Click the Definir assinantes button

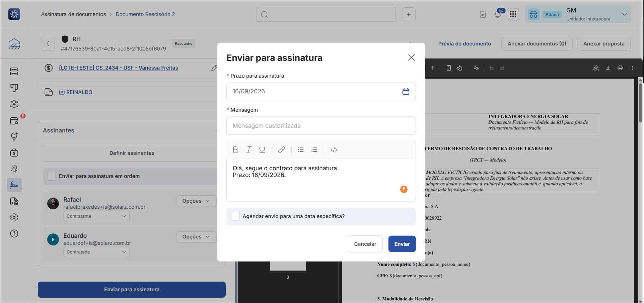(132, 153)
